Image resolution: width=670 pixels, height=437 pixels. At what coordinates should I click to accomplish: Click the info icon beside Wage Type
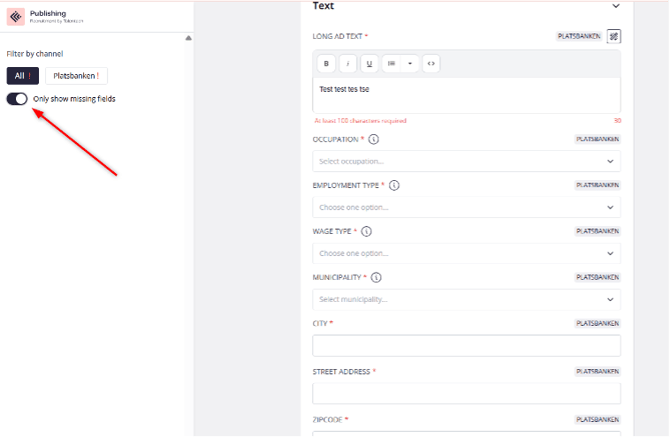click(x=366, y=231)
